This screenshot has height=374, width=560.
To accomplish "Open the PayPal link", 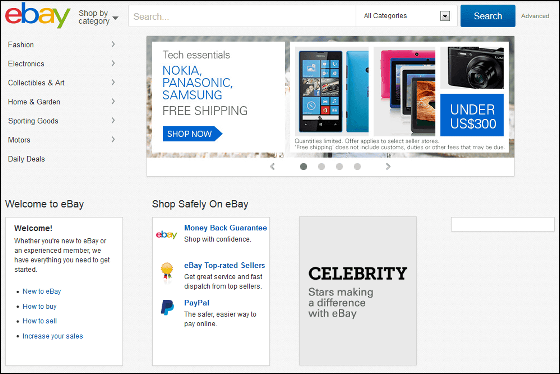I will pos(197,303).
